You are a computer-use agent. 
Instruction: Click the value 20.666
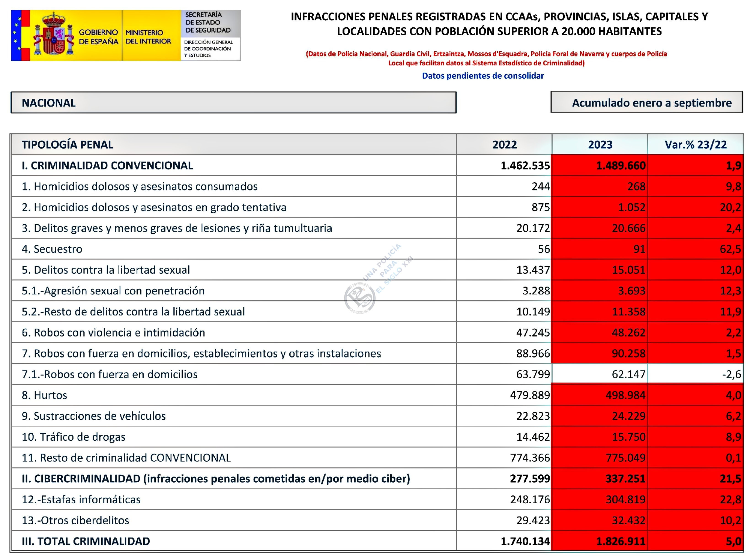point(628,228)
